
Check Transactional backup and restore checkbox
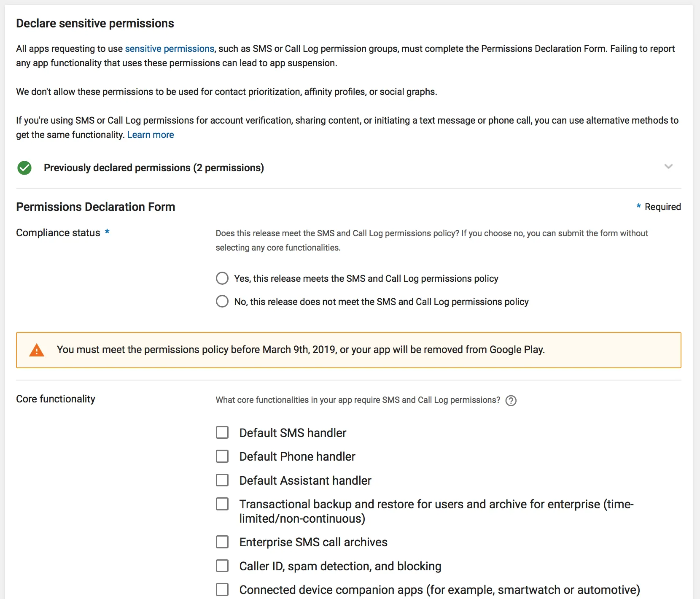point(222,504)
